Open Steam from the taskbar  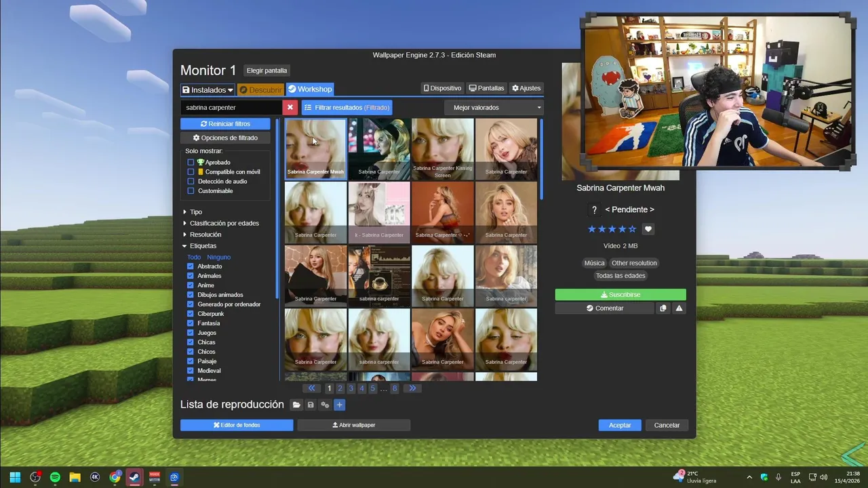tap(135, 477)
